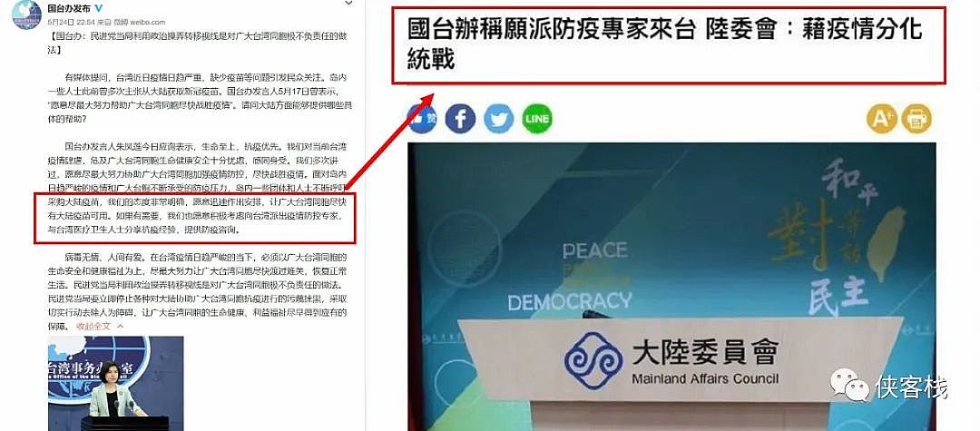Collapse post with 收起全文 link
Image resolution: width=980 pixels, height=431 pixels.
click(93, 326)
